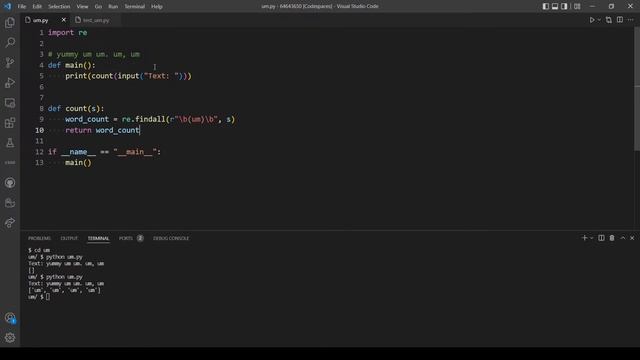Toggle the secondary side bar layout

pyautogui.click(x=564, y=6)
